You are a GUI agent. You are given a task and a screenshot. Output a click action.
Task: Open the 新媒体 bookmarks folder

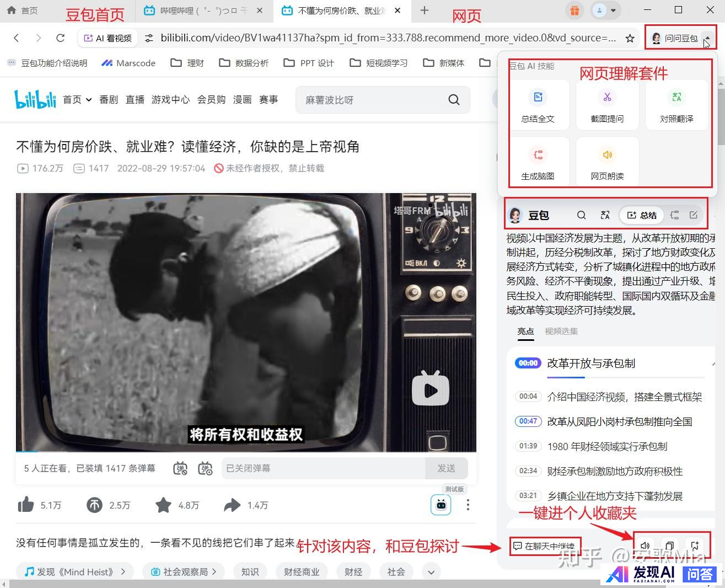tap(444, 63)
